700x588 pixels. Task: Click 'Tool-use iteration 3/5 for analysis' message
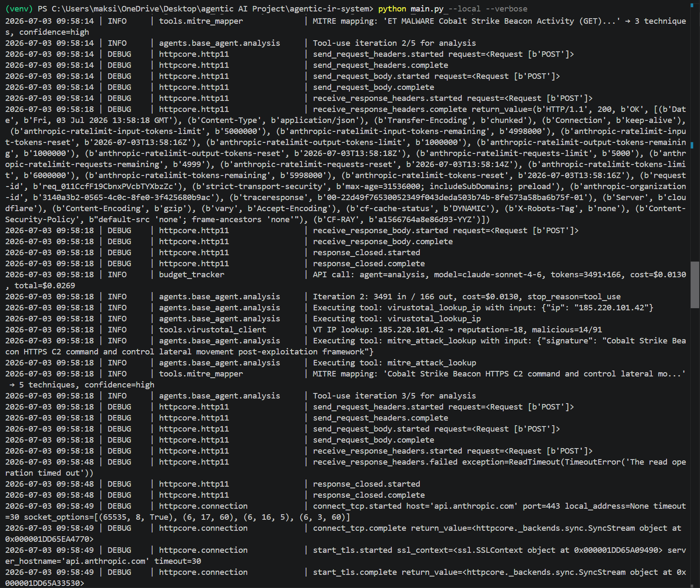pos(394,396)
